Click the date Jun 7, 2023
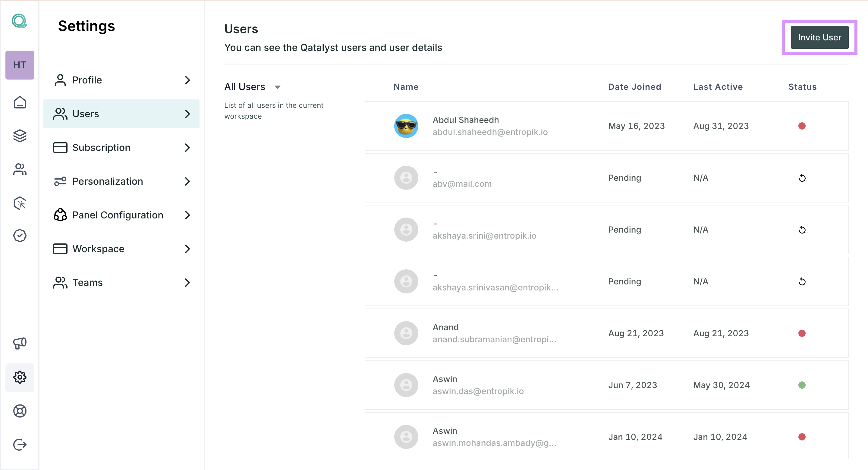This screenshot has width=868, height=470. [x=633, y=385]
